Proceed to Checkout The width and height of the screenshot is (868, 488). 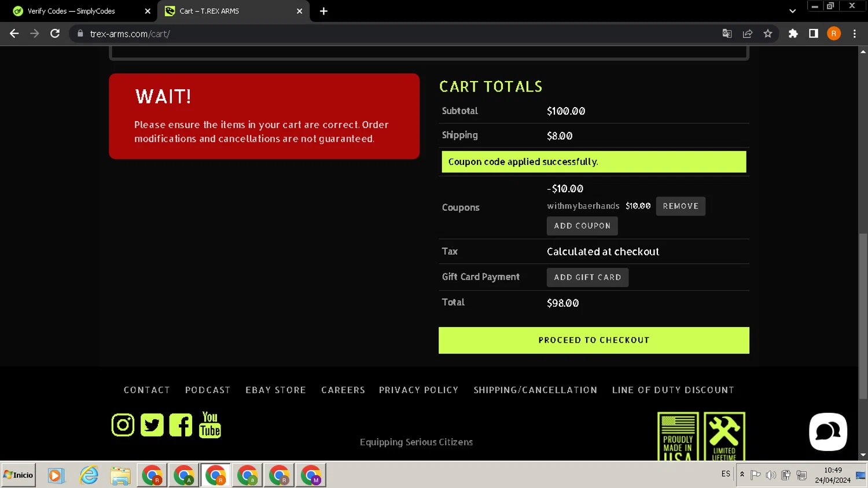pos(594,340)
